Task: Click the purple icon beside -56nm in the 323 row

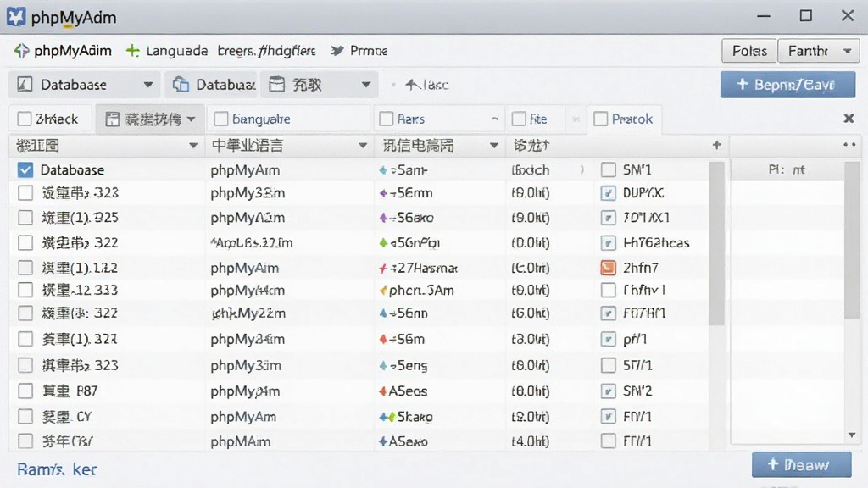Action: click(x=383, y=194)
